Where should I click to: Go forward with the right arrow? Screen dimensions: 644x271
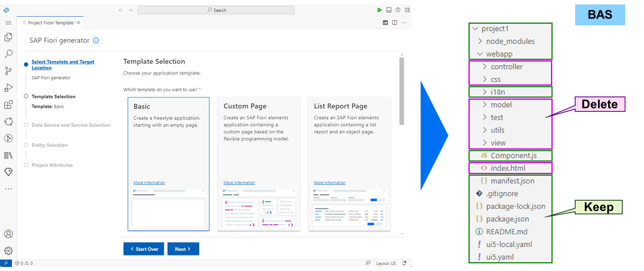click(x=130, y=10)
